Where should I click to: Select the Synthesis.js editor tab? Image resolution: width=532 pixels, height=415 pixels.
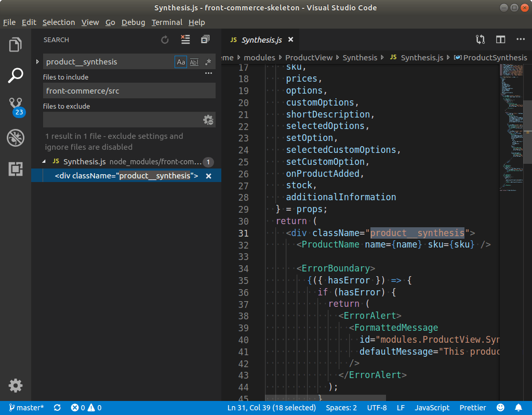pyautogui.click(x=261, y=40)
